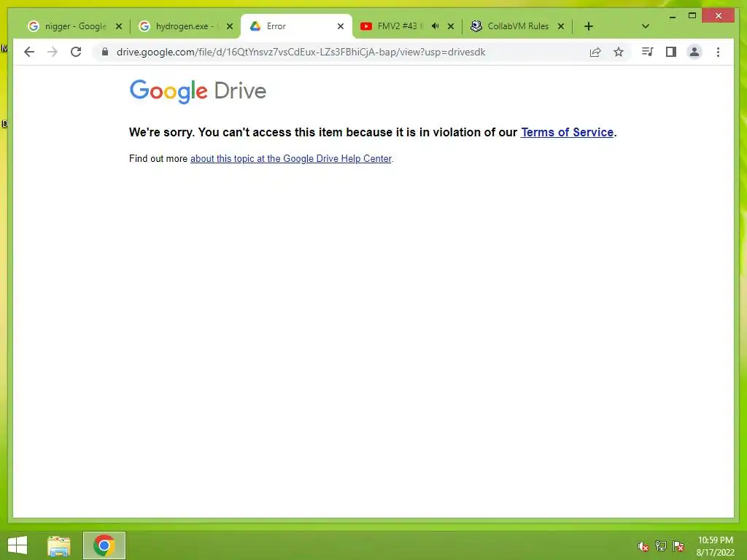The height and width of the screenshot is (560, 747).
Task: Bookmark this tab with the star icon
Action: pos(619,52)
